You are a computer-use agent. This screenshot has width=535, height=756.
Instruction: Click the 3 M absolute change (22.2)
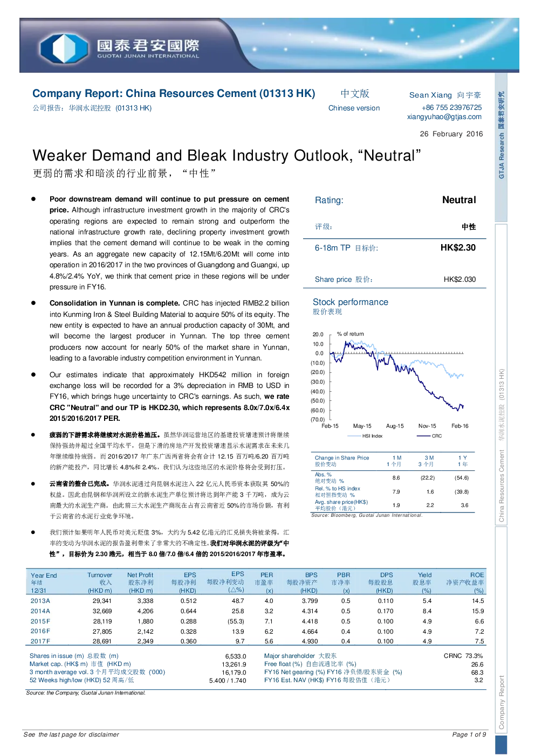[428, 477]
